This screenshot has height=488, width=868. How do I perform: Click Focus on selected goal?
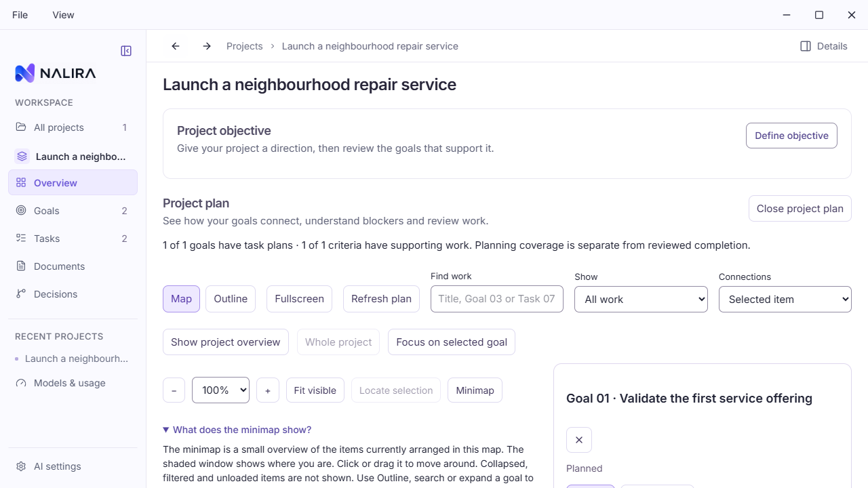coord(452,342)
